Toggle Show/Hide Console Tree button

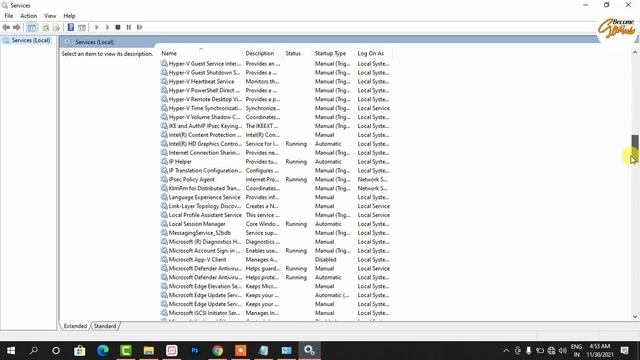[32, 27]
